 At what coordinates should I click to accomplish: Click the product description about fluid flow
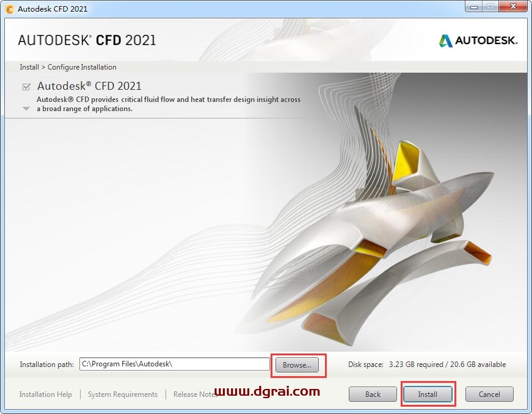169,104
